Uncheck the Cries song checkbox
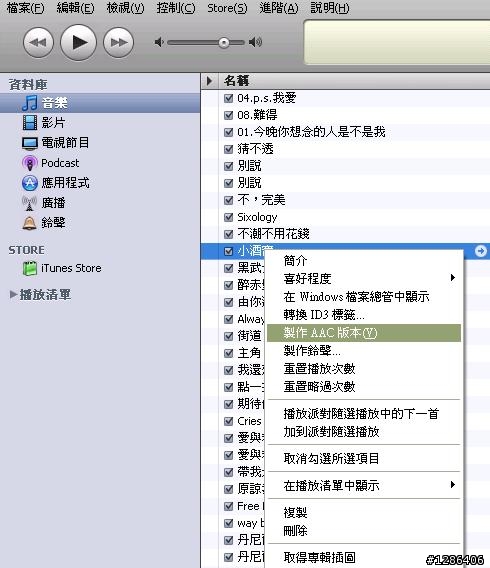The image size is (490, 568). [228, 421]
